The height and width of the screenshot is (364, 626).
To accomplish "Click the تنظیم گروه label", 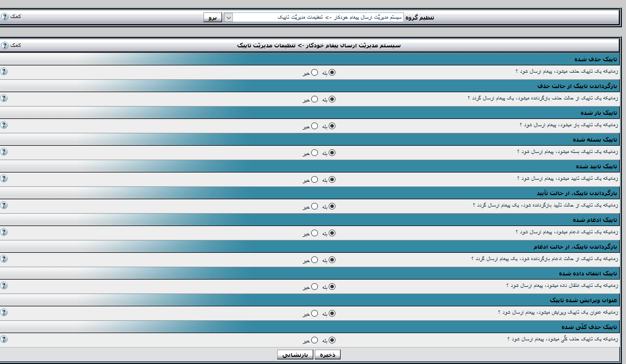I will pyautogui.click(x=420, y=18).
